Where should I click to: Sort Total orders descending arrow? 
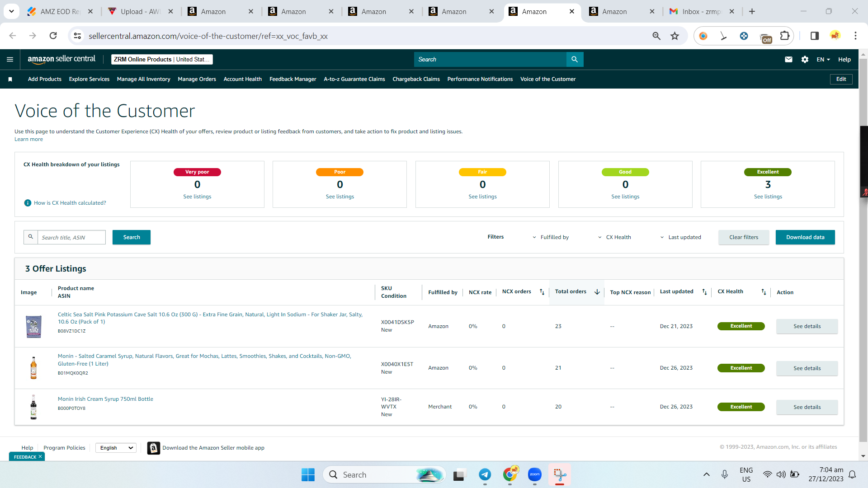coord(597,292)
